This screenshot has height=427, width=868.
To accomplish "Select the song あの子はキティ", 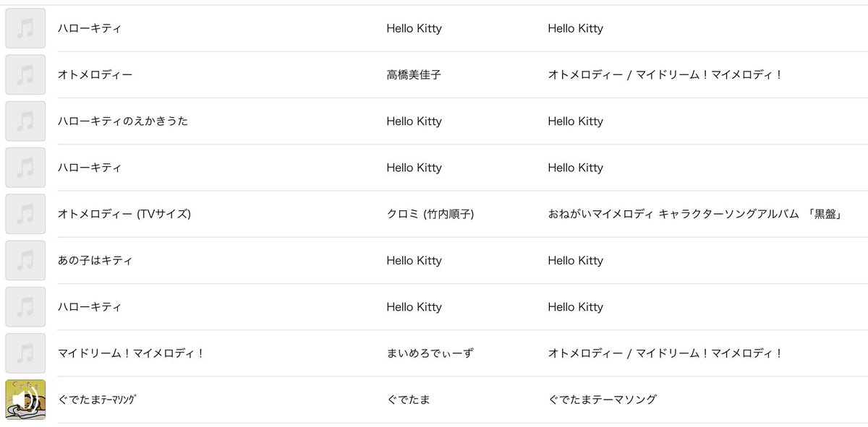I will 95,260.
